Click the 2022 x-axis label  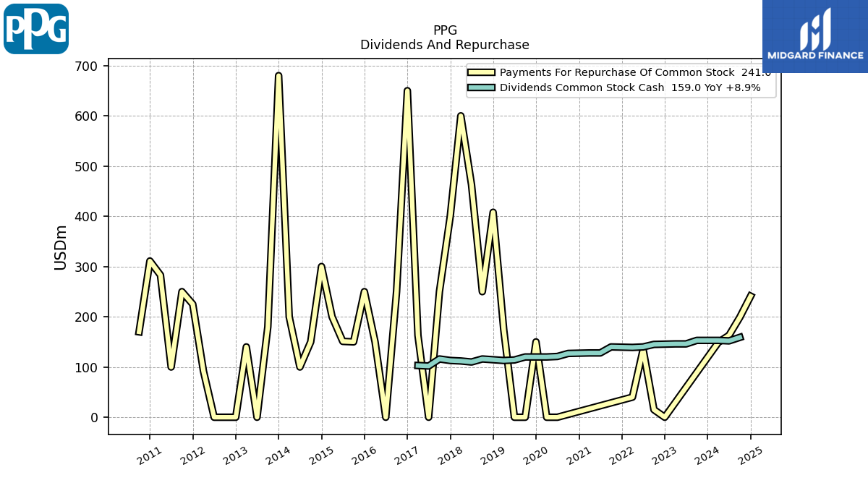[x=621, y=455]
